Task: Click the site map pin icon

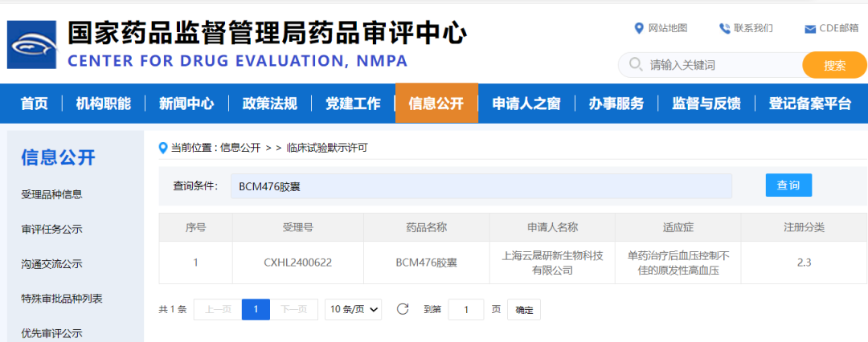Action: point(639,28)
